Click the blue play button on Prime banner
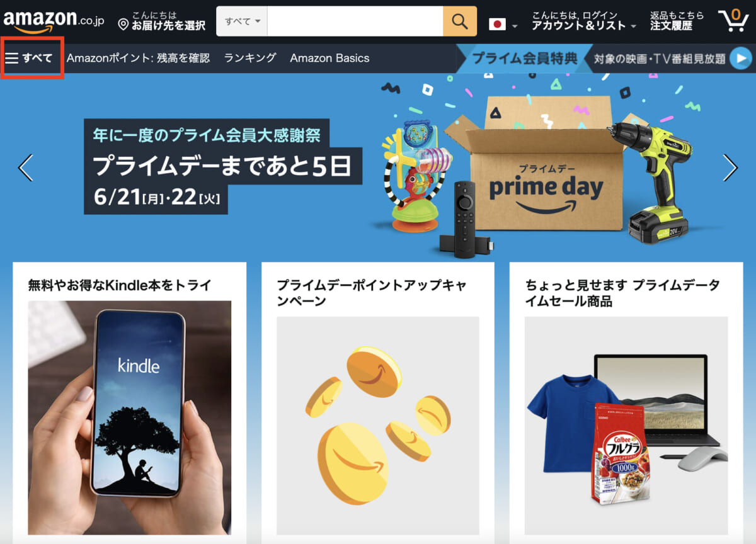The width and height of the screenshot is (756, 544). [741, 59]
